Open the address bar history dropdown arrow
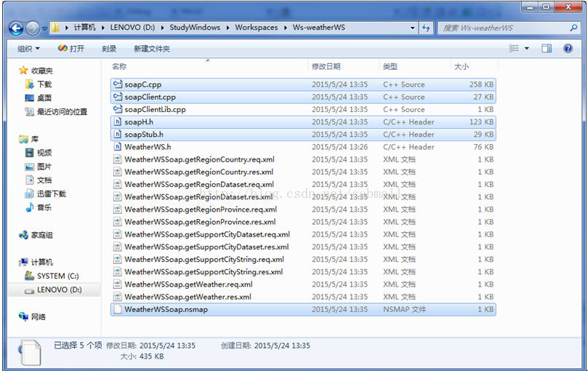The width and height of the screenshot is (588, 371). click(412, 28)
